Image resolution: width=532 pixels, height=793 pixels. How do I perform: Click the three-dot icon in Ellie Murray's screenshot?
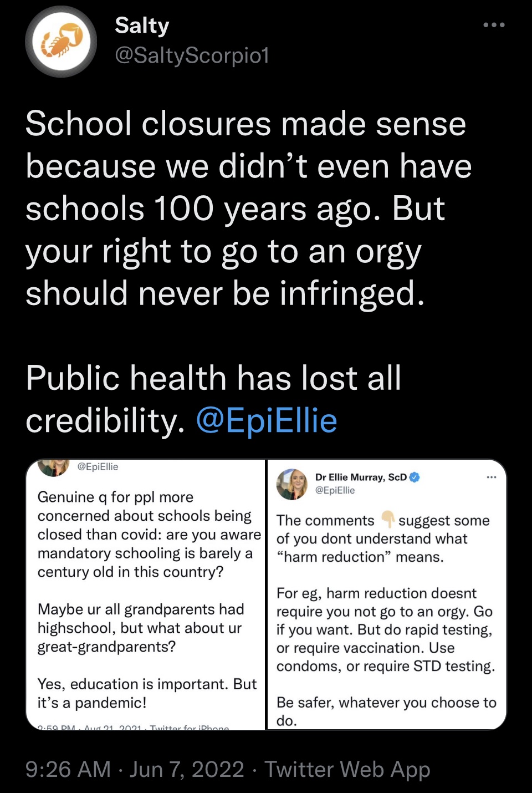click(x=491, y=477)
